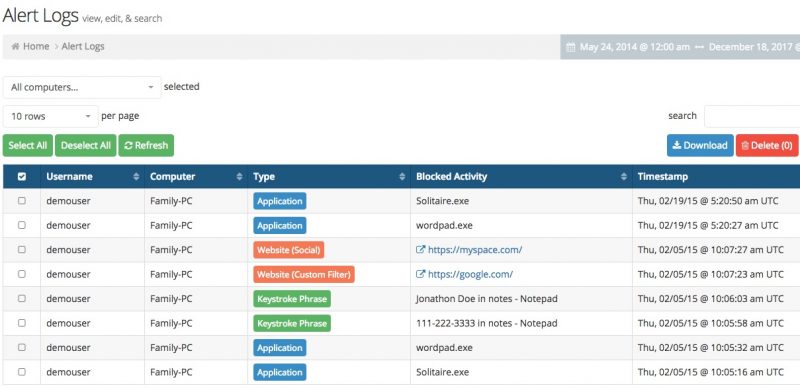
Task: Click timestamp 'Thu, 02/05/15 @ 10:06:03 am UTC'
Action: [711, 299]
